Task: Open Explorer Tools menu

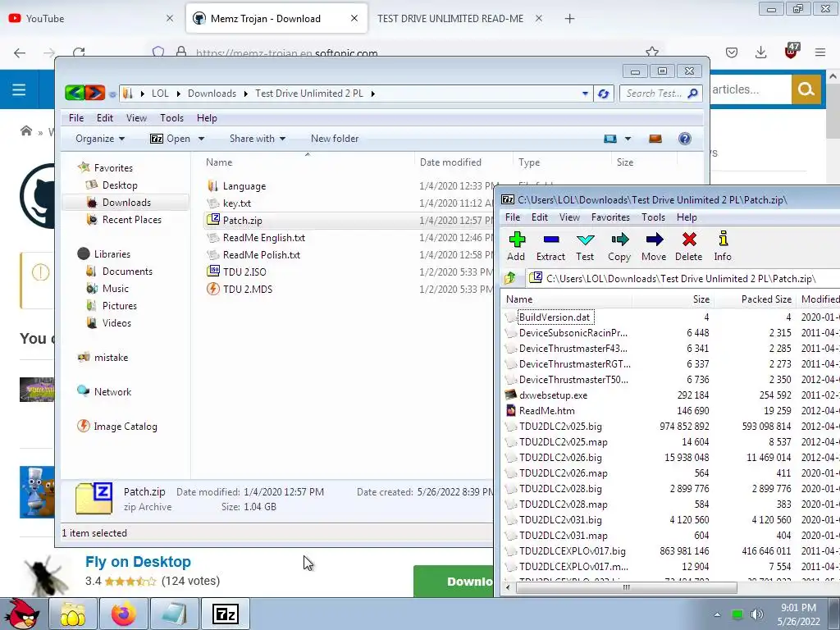Action: 171,118
